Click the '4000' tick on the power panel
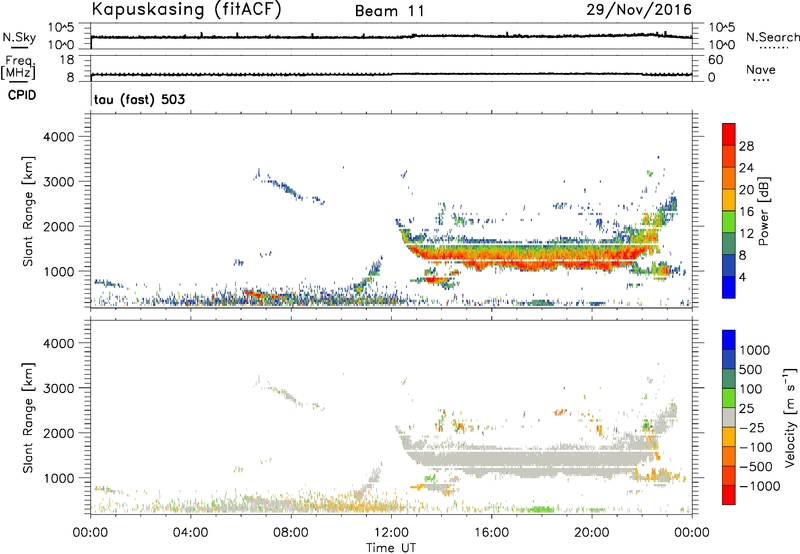Screen dimensions: 800x554 pos(59,137)
